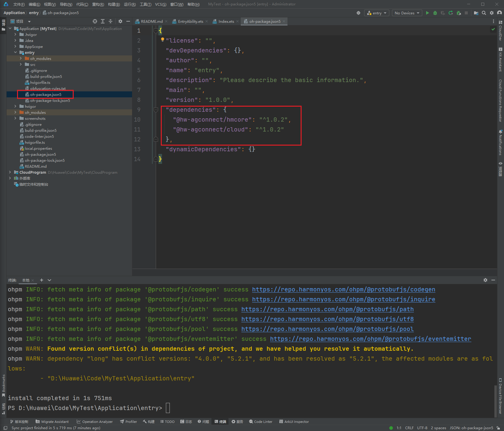Click the locate-file target icon in the project panel
The image size is (504, 431).
[95, 21]
